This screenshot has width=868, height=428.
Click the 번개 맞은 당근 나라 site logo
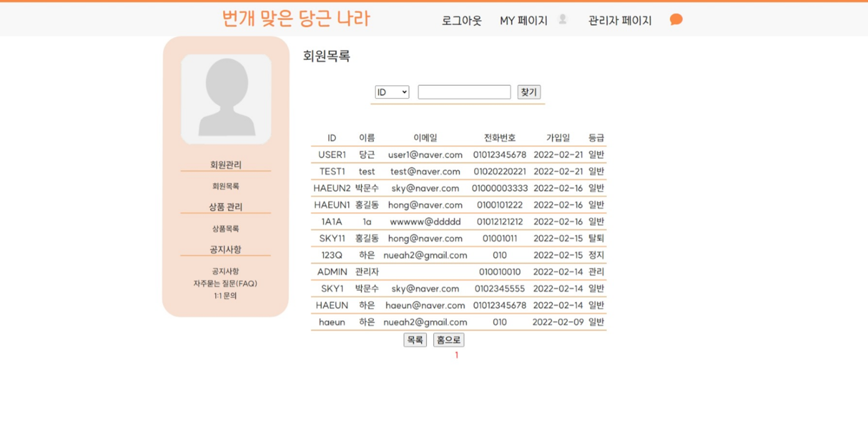point(296,18)
